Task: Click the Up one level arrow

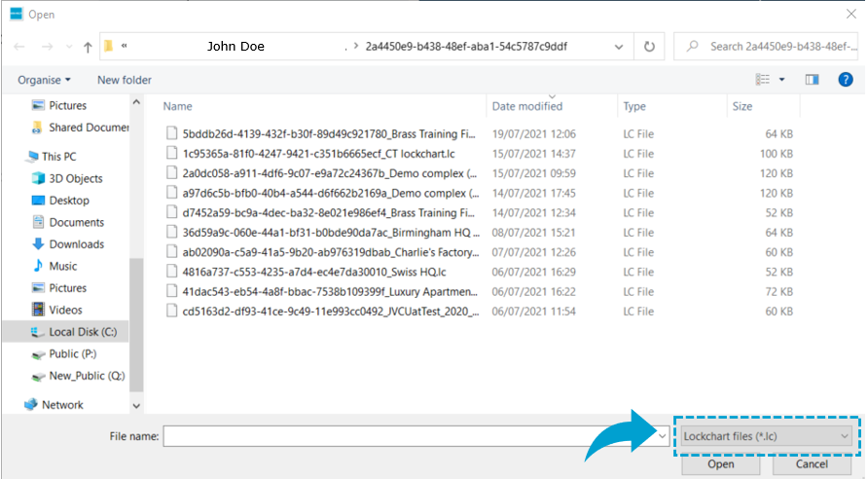Action: (x=88, y=47)
